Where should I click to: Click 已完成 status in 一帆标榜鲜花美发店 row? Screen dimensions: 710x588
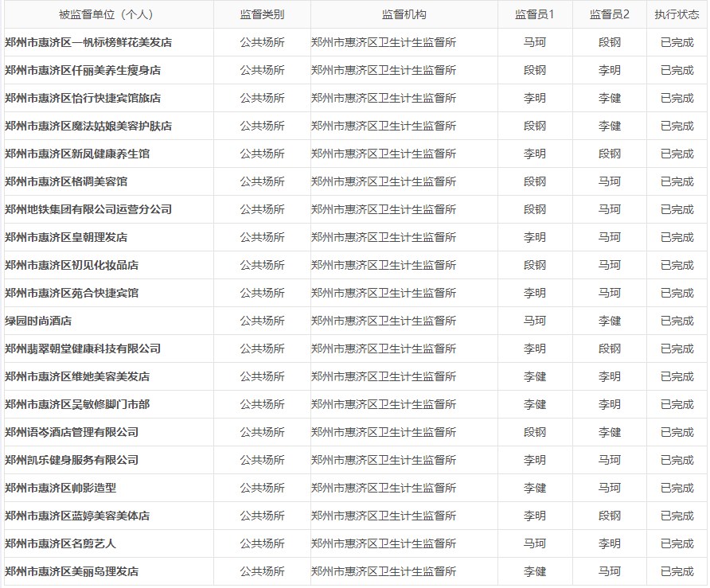coord(677,42)
